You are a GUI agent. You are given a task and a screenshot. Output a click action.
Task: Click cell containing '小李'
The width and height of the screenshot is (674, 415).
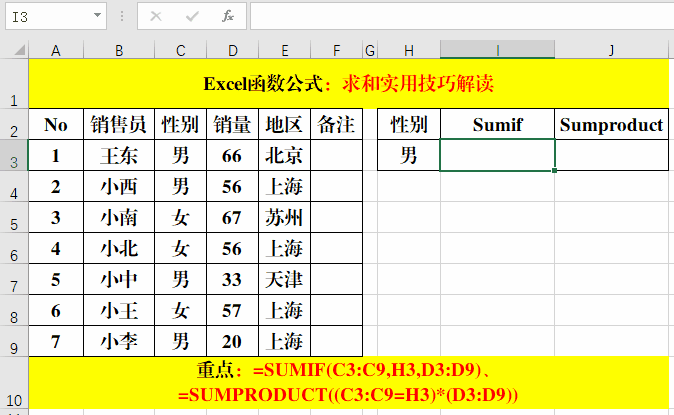119,341
